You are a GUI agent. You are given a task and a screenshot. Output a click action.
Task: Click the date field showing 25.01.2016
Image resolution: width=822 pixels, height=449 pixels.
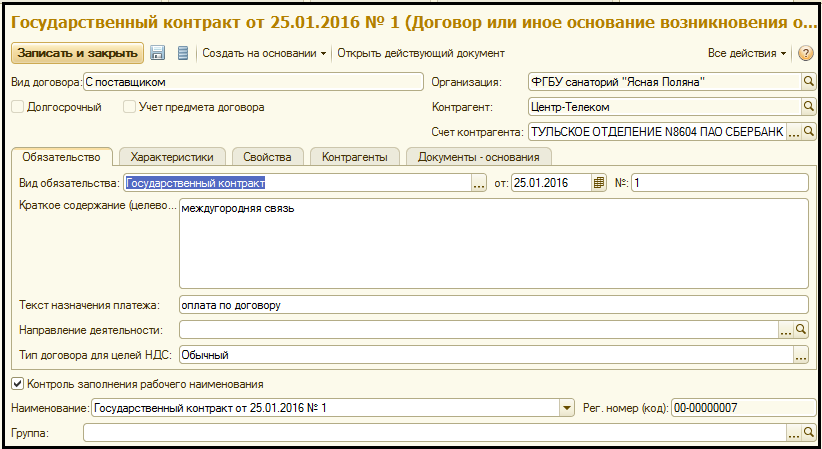551,183
